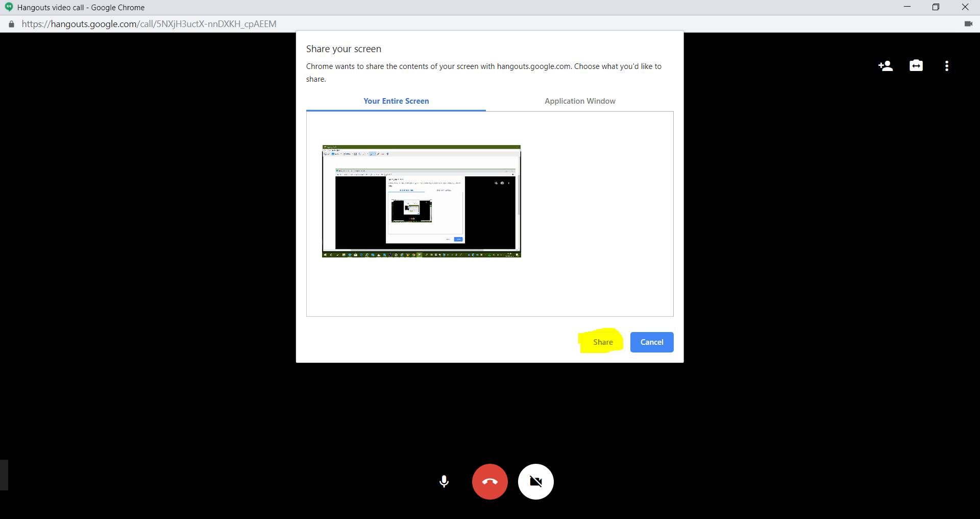Click the Hangouts logo in the title bar
Viewport: 980px width, 519px height.
[9, 7]
